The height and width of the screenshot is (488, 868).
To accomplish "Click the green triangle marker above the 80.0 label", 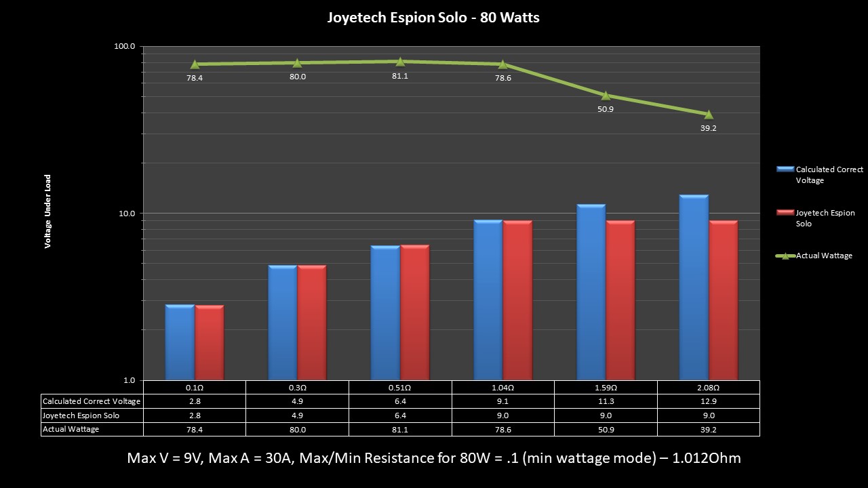I will [x=297, y=63].
